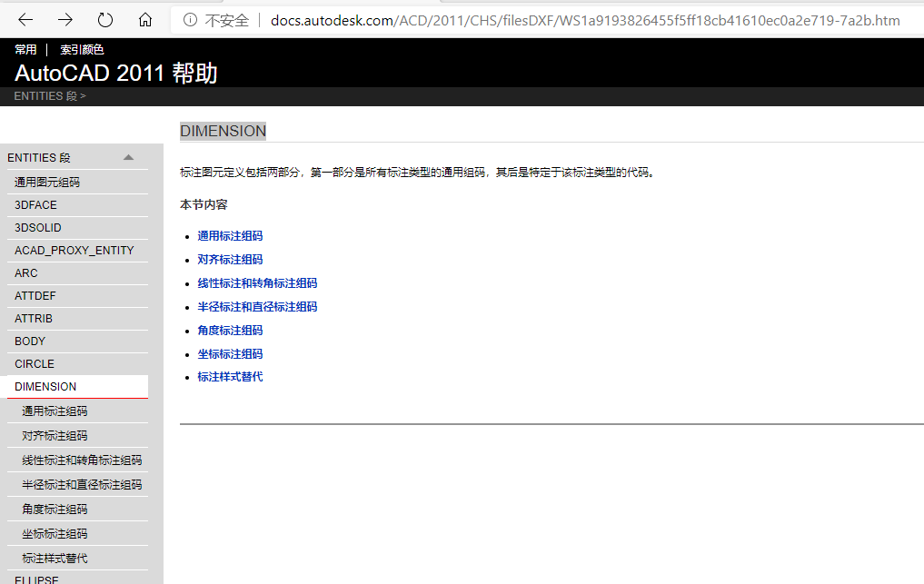This screenshot has height=584, width=924.
Task: Select CIRCLE in the sidebar
Action: pos(34,363)
